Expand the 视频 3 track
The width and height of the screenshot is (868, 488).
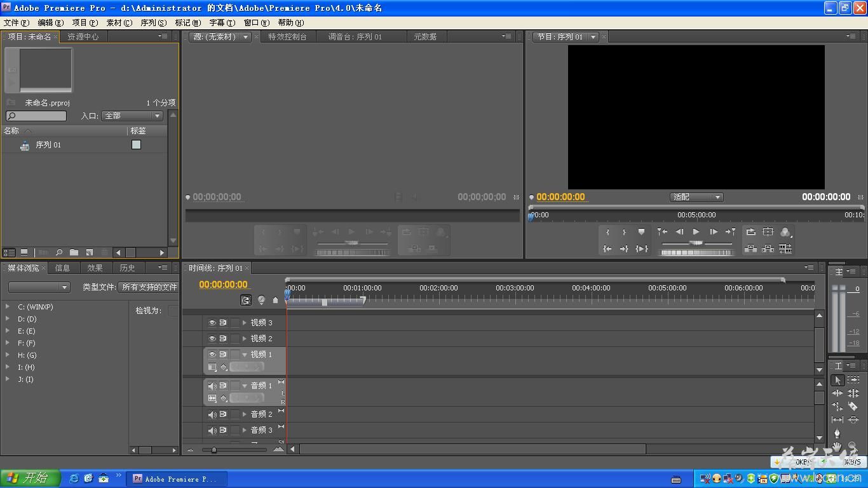[x=245, y=323]
